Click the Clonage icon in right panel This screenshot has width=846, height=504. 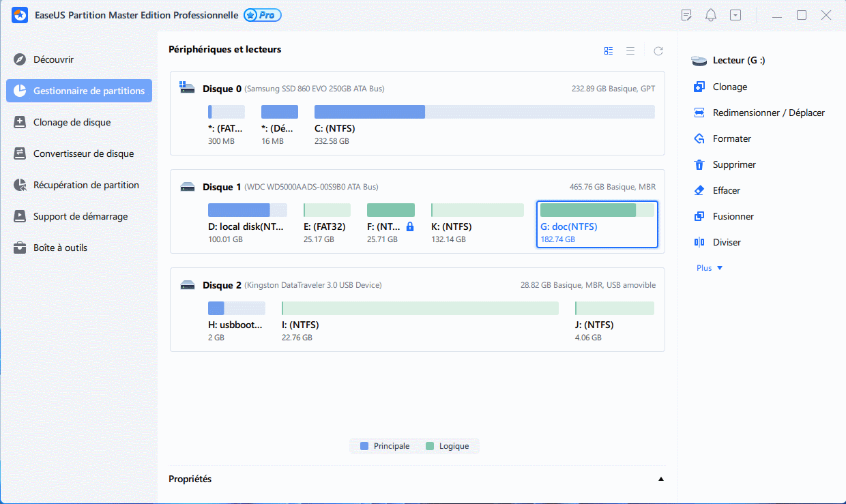pos(699,87)
